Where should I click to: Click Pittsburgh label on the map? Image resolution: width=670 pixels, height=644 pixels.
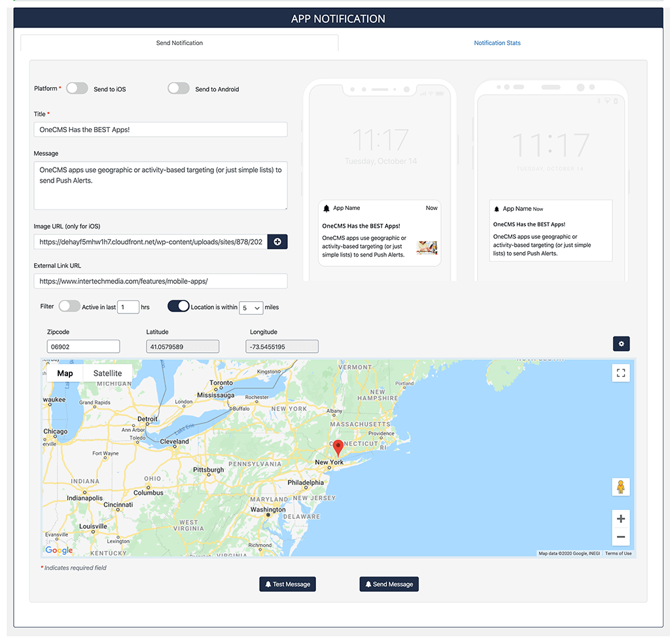point(209,470)
